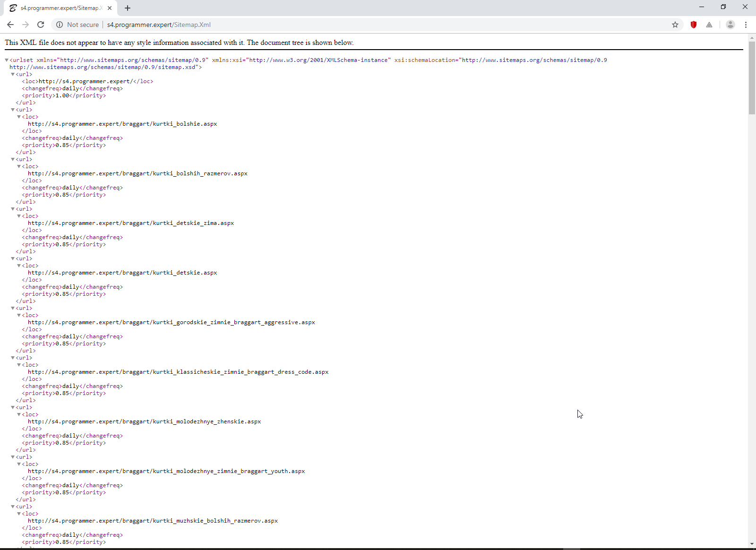Click the sitemap.xsd schema location line
The image size is (756, 550).
[106, 67]
